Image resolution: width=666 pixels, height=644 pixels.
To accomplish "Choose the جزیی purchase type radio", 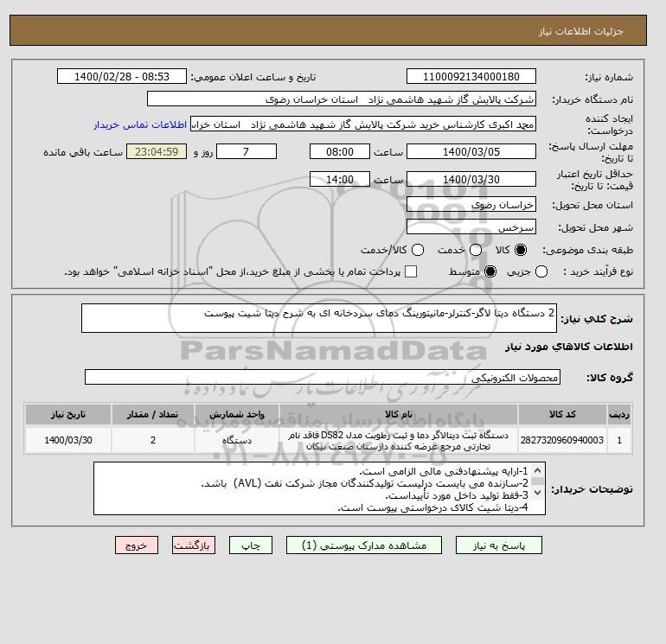I will point(541,271).
